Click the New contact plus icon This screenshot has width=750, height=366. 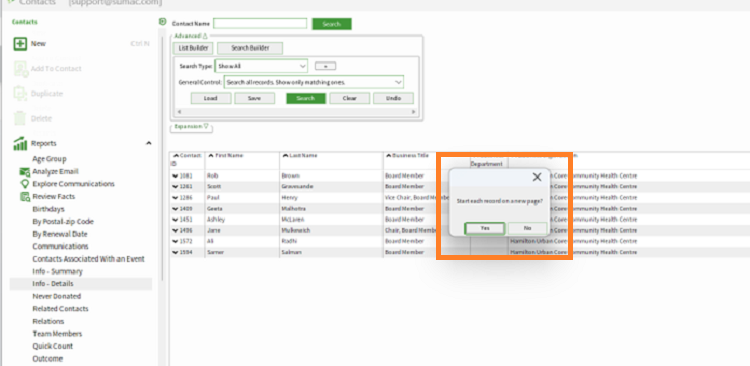[x=20, y=44]
